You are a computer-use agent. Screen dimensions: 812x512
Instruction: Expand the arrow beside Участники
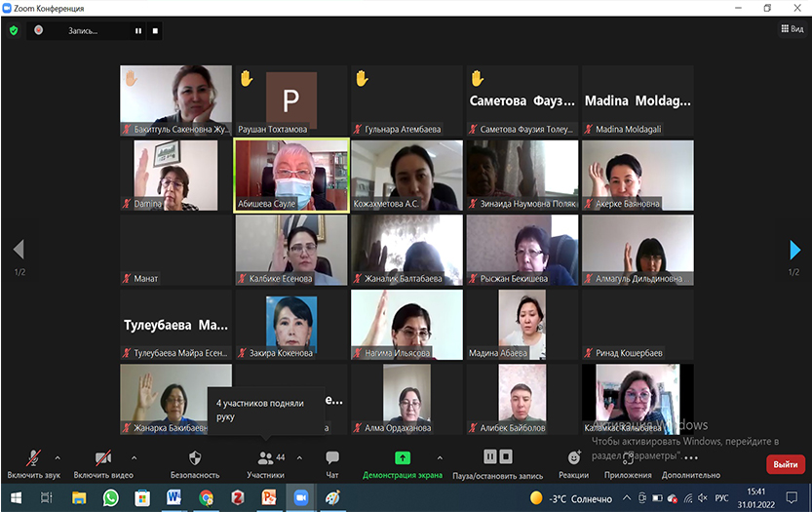tap(299, 456)
